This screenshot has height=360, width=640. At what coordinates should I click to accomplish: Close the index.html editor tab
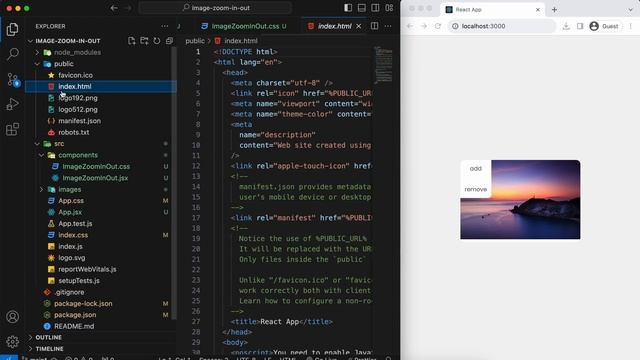point(358,26)
